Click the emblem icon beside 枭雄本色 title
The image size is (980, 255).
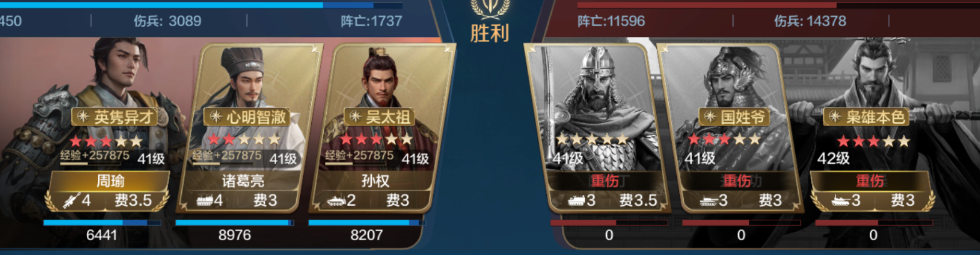point(835,117)
